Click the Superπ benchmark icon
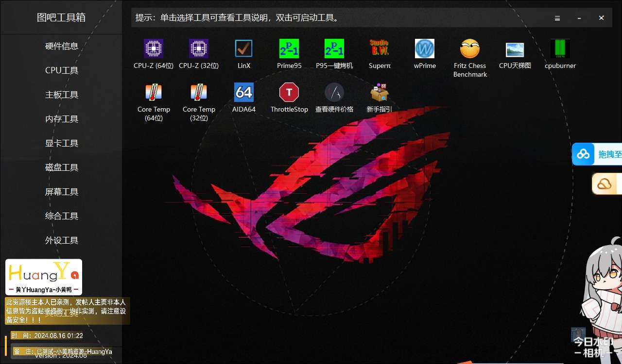Image resolution: width=622 pixels, height=364 pixels. coord(380,49)
